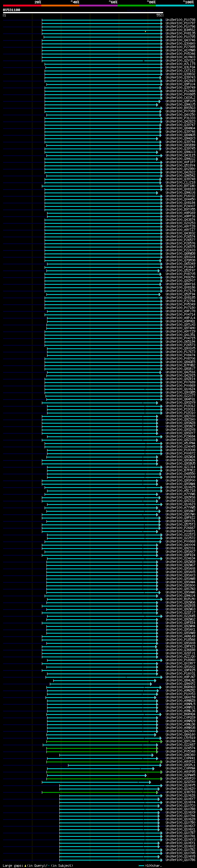Click the white query sequence bar under AV531100
This screenshot has width=197, height=868.
pos(83,12)
